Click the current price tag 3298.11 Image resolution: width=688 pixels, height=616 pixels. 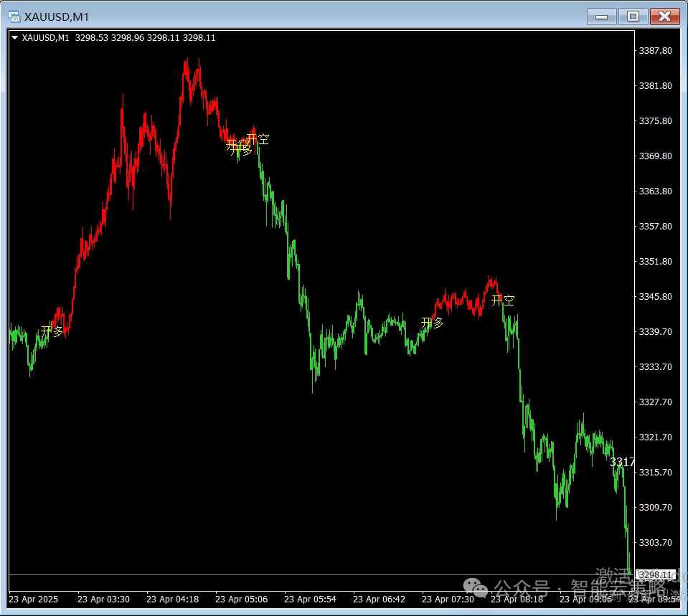tap(656, 574)
